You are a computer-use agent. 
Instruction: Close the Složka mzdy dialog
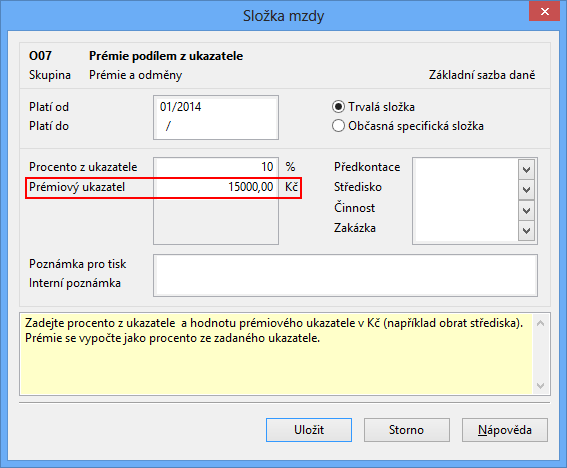[545, 11]
